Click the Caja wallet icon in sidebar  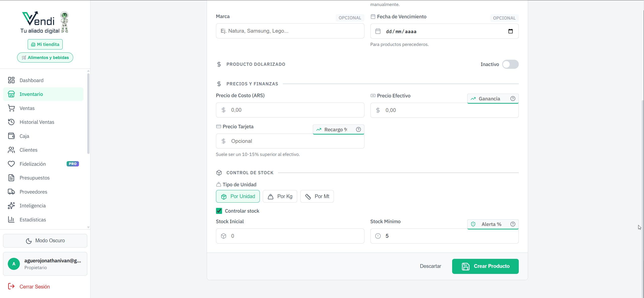[x=11, y=136]
